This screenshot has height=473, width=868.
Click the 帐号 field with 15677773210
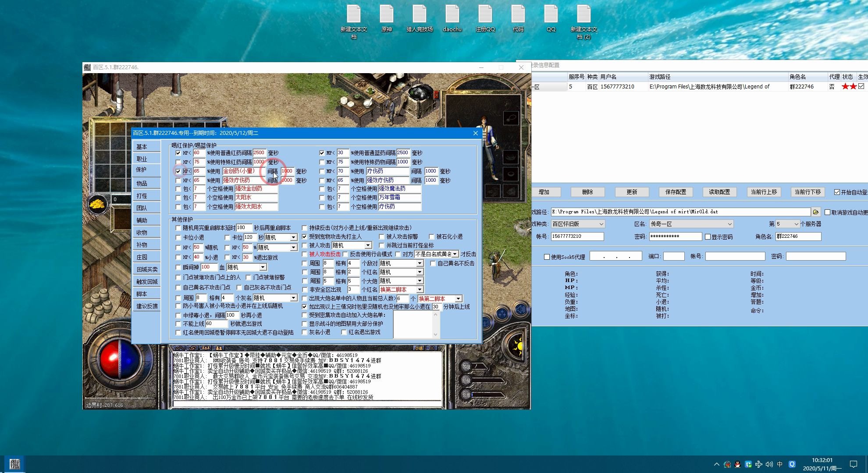[x=577, y=236]
